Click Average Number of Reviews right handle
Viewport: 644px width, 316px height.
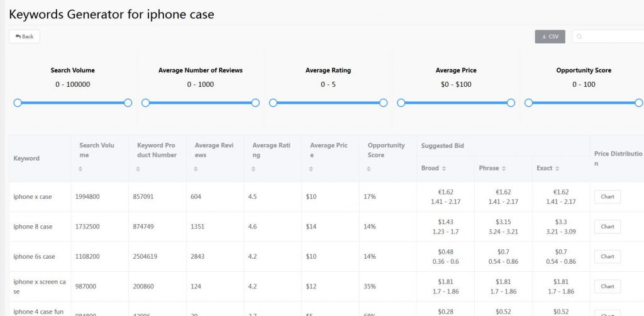pyautogui.click(x=255, y=103)
